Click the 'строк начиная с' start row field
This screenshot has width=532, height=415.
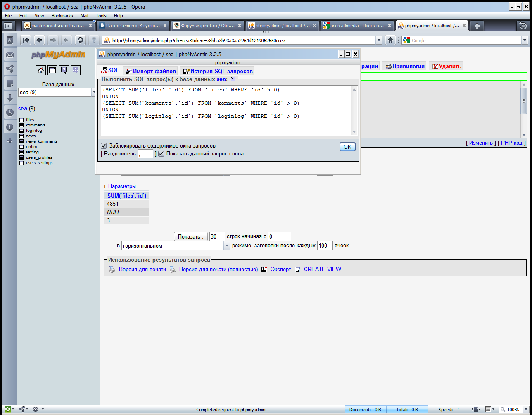pyautogui.click(x=280, y=237)
